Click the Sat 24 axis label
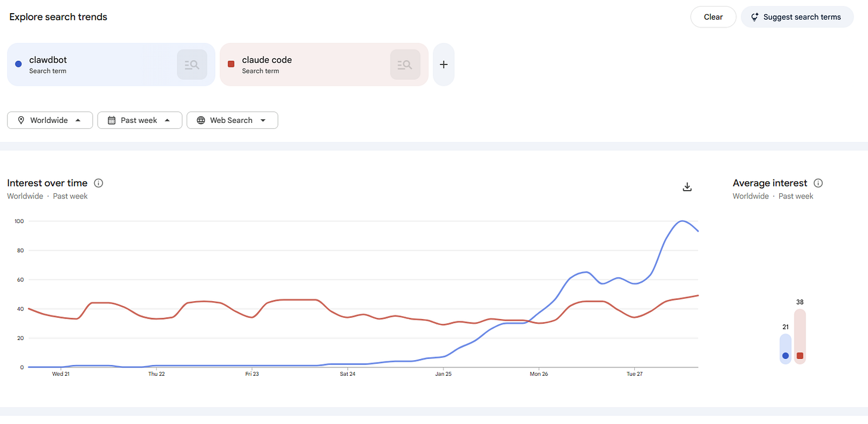Image resolution: width=868 pixels, height=424 pixels. pyautogui.click(x=348, y=375)
